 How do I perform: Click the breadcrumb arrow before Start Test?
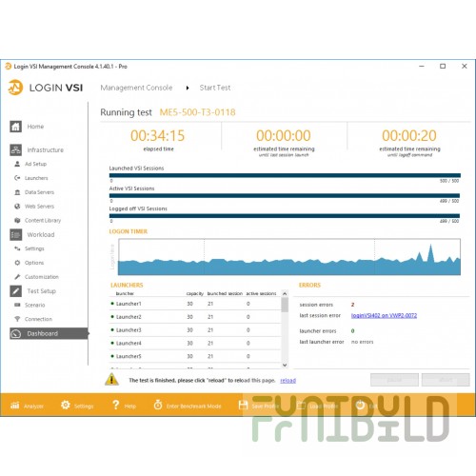tap(188, 88)
